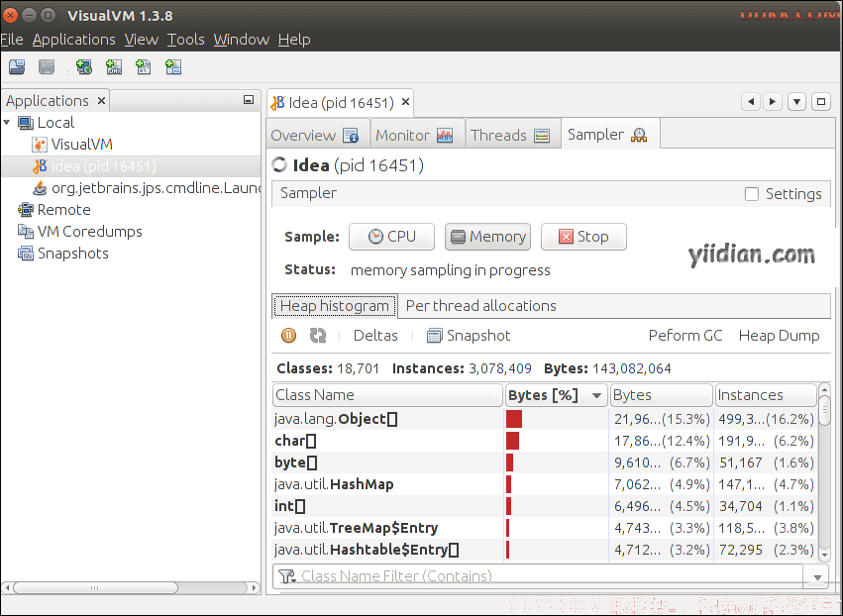The width and height of the screenshot is (843, 616).
Task: Sort by the Bytes [%] column header
Action: [556, 395]
